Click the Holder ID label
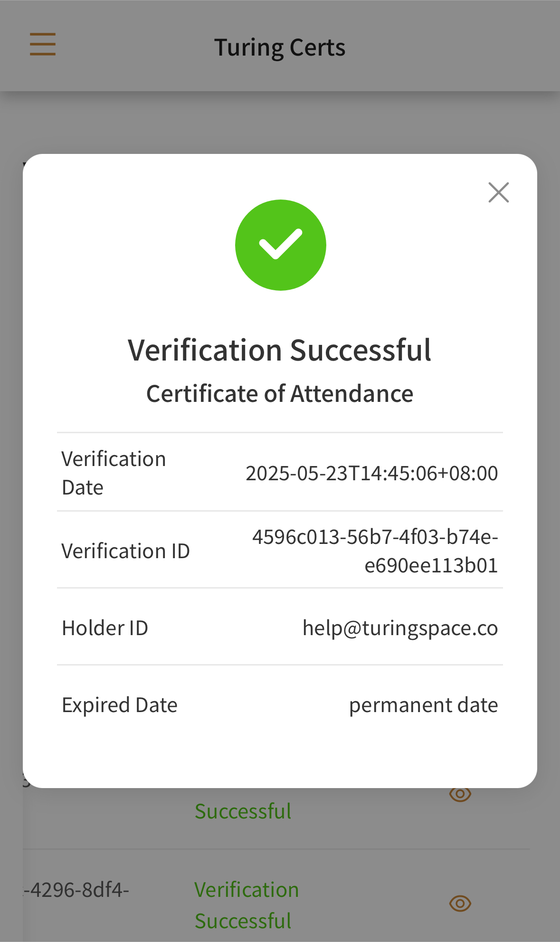The width and height of the screenshot is (560, 942). (105, 628)
